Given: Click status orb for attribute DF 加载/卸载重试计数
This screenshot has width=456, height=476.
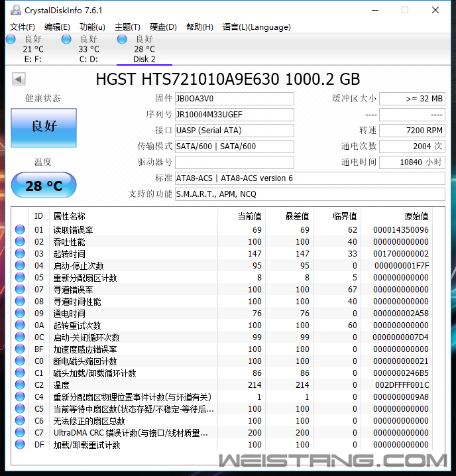Looking at the screenshot, I should pyautogui.click(x=20, y=444).
